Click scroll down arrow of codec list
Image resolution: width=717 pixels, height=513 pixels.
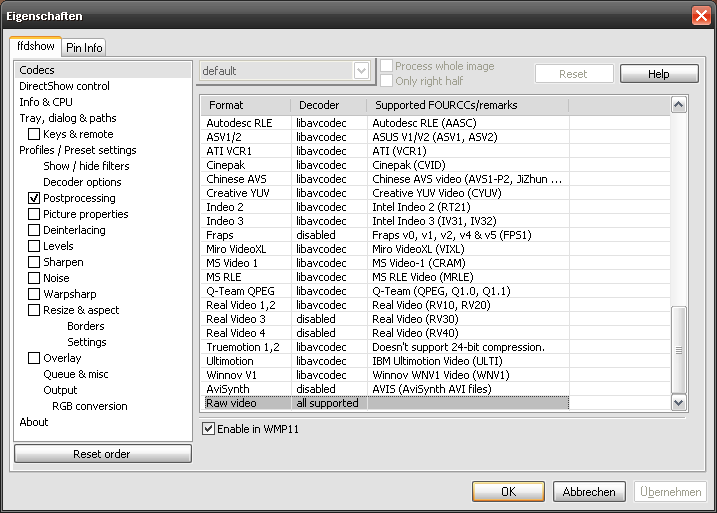pos(679,403)
